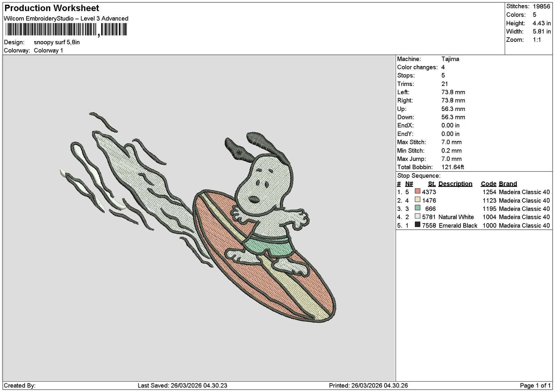Click the 'Production Worksheet' title
Image resolution: width=555 pixels, height=392 pixels.
52,8
